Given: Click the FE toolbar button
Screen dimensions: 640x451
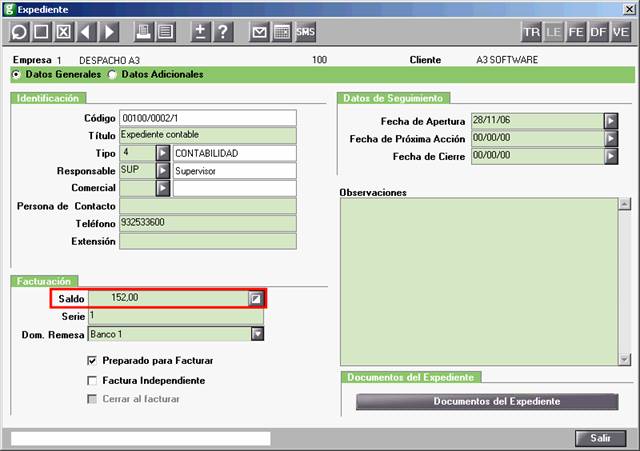Looking at the screenshot, I should point(576,32).
